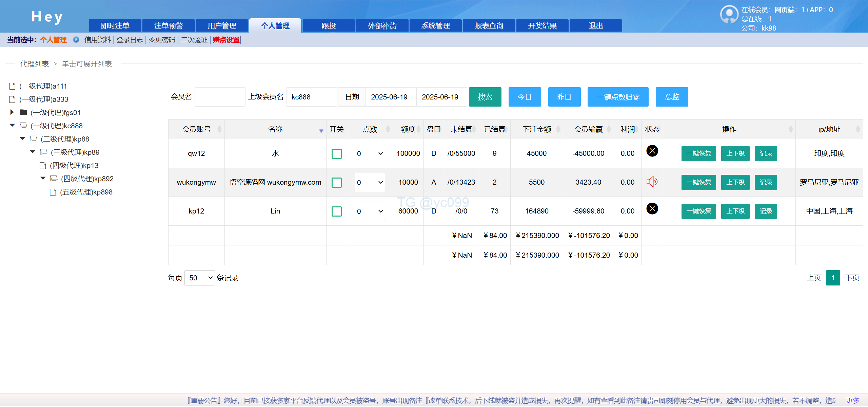Toggle the 开关 checkbox for wukongymw

[336, 183]
